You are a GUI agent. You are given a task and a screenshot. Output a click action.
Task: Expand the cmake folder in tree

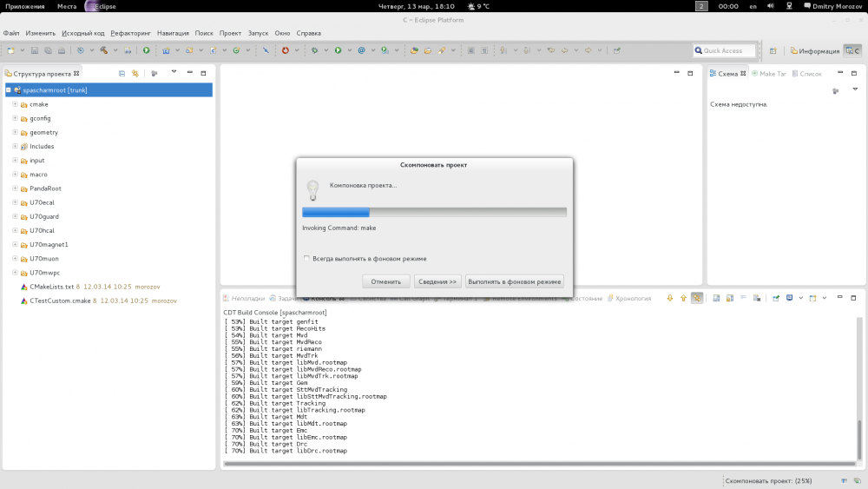(15, 104)
